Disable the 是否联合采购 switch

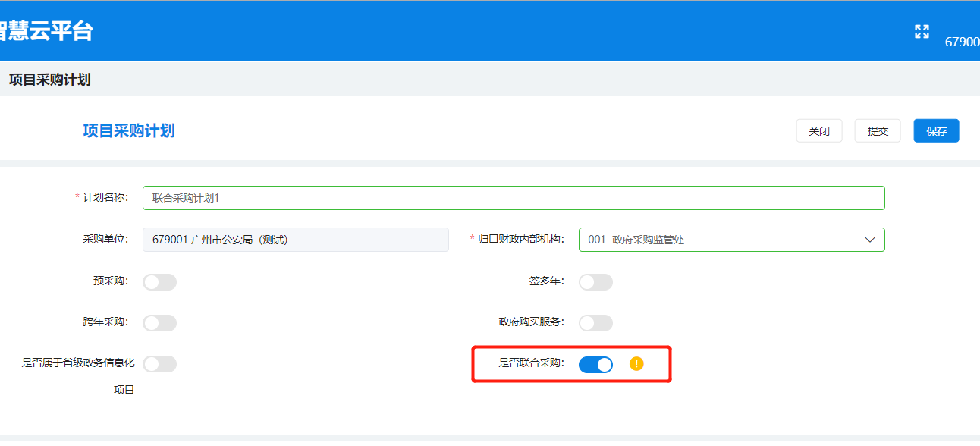[595, 365]
